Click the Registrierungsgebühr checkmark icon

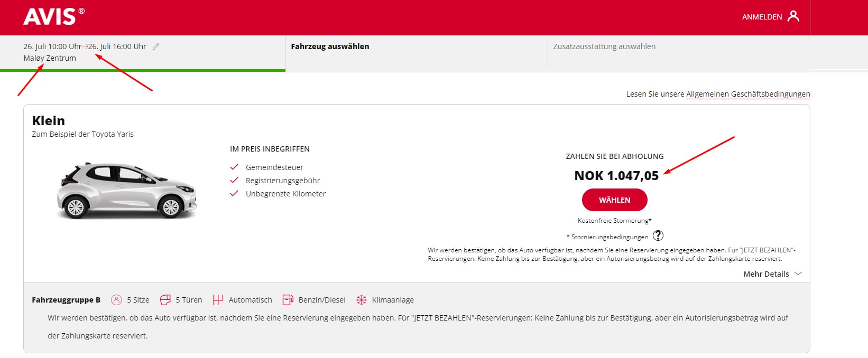tap(234, 180)
